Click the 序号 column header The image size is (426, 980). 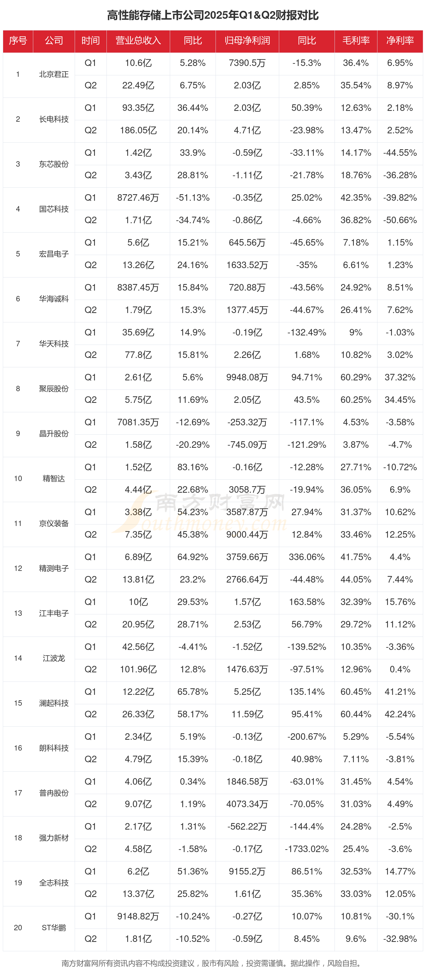[18, 41]
